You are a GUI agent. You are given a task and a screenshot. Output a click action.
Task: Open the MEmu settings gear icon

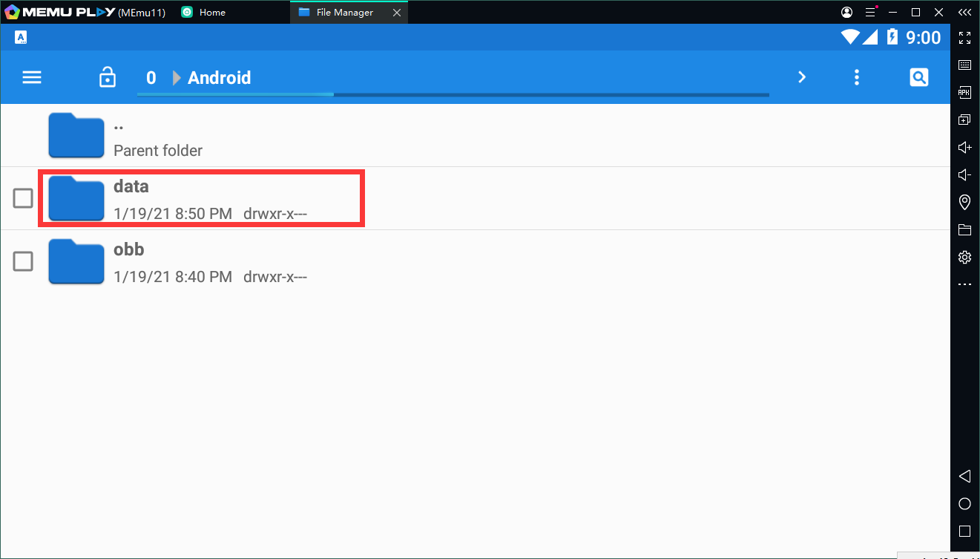pos(964,257)
